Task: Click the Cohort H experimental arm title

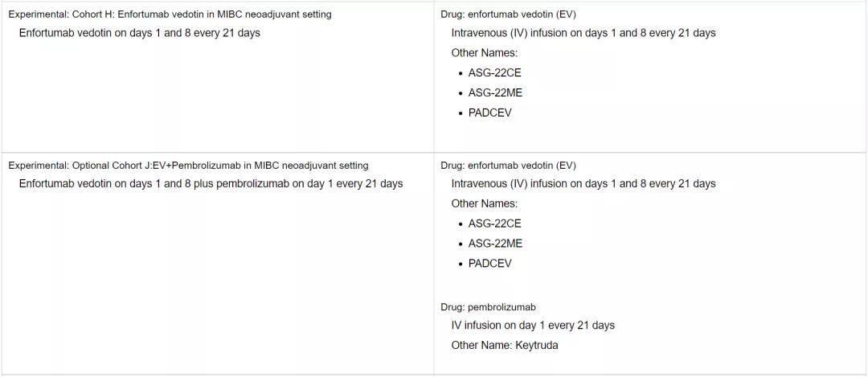Action: click(x=170, y=14)
